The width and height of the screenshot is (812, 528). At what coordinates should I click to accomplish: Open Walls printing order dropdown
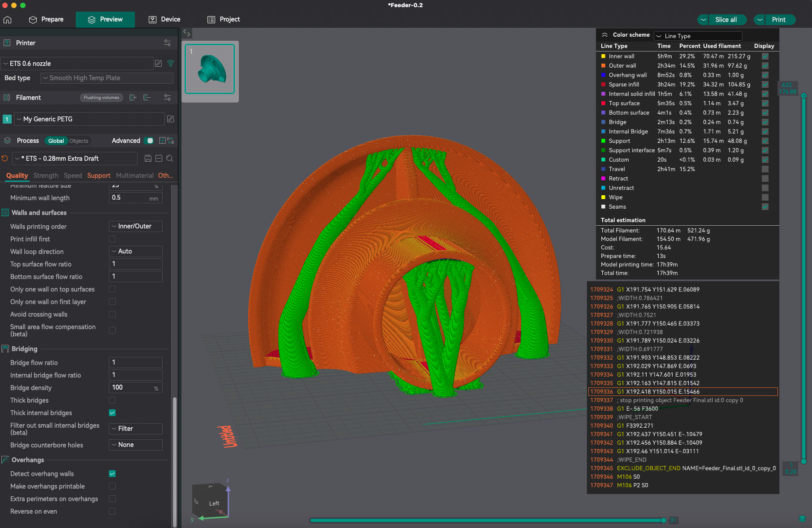coord(136,227)
